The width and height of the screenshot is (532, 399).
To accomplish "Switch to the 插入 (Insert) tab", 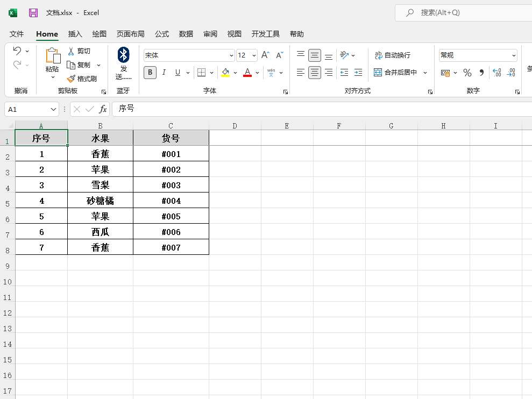I will pyautogui.click(x=75, y=34).
